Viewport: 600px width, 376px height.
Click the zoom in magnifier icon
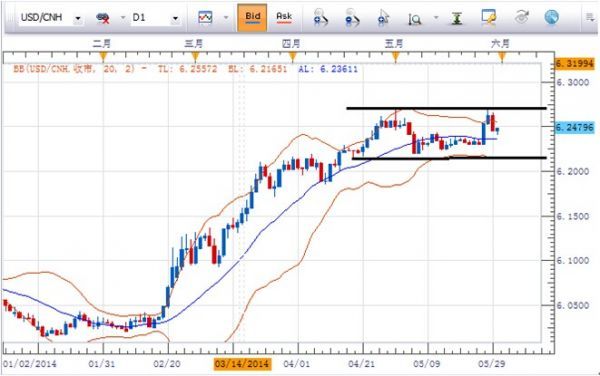coord(320,18)
